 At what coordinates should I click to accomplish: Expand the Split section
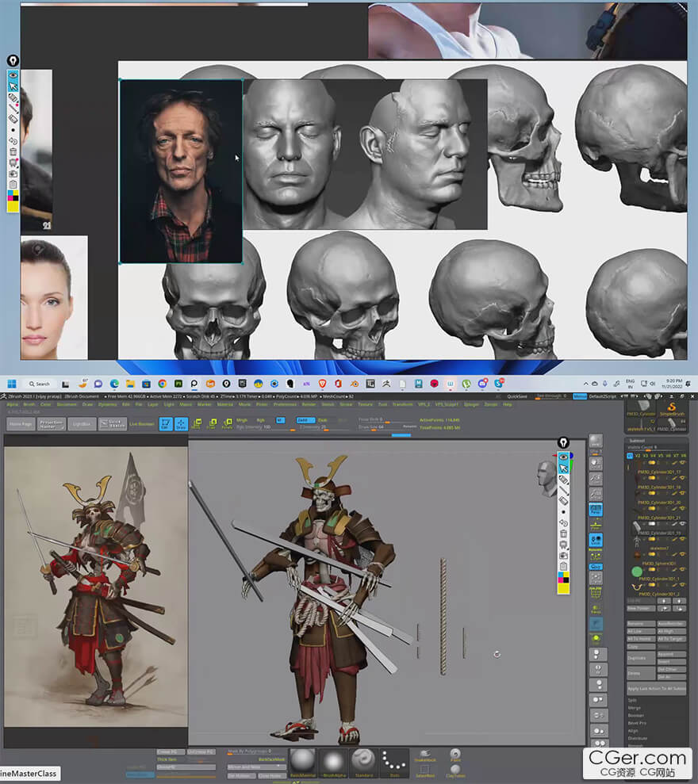click(x=632, y=700)
